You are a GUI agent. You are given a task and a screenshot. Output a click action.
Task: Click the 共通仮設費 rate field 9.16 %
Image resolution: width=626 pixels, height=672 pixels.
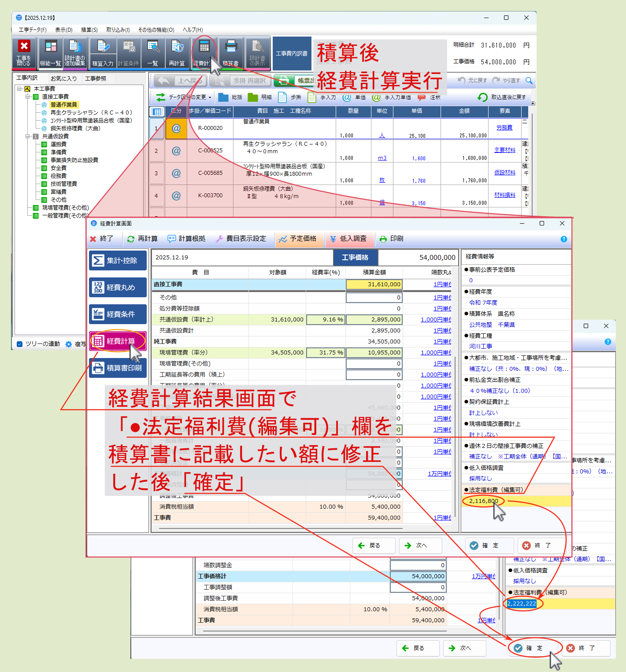tap(326, 320)
